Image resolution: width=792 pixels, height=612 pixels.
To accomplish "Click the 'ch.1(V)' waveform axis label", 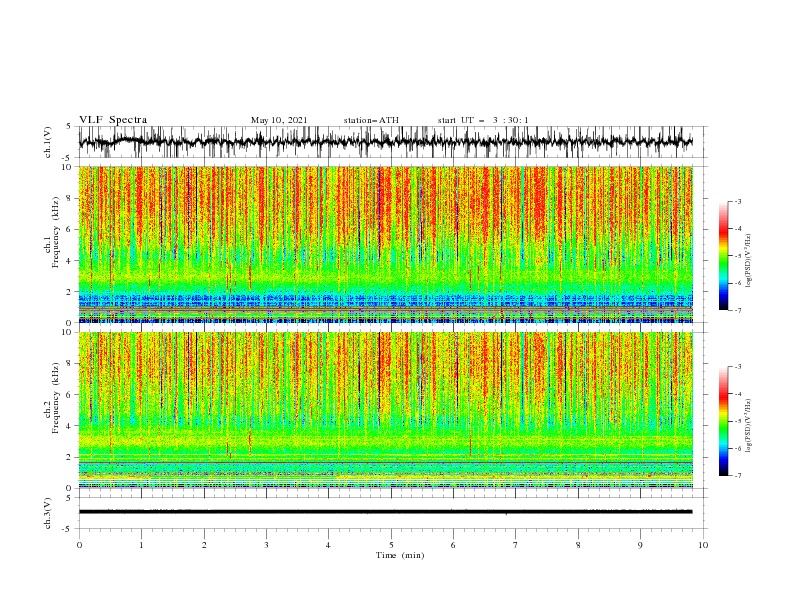I will [48, 142].
